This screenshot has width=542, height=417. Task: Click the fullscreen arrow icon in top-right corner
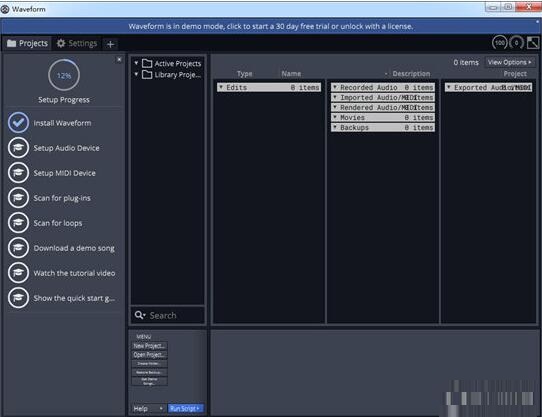point(533,43)
